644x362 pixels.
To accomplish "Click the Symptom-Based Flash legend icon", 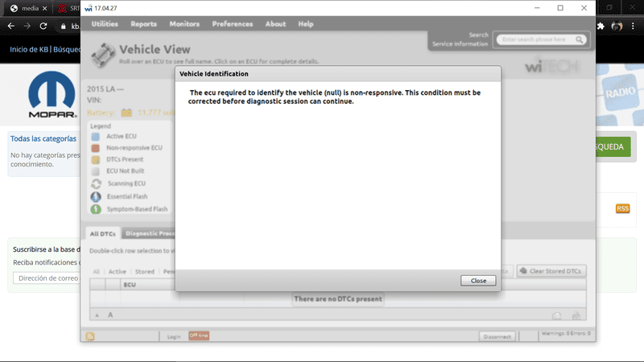I will coord(97,209).
